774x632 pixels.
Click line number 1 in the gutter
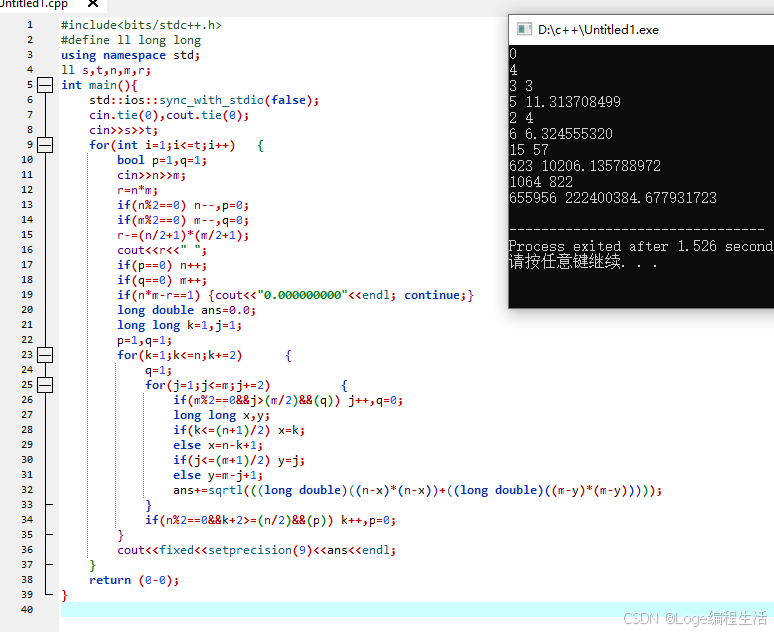(x=30, y=25)
